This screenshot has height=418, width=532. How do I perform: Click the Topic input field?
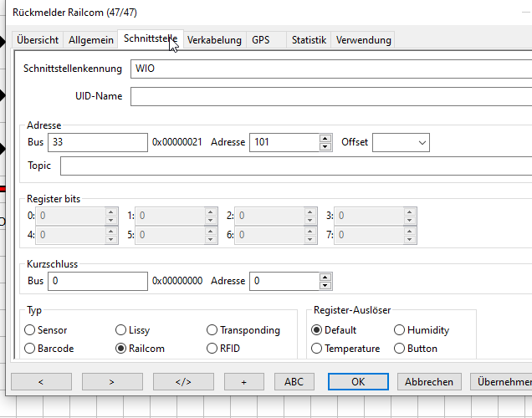(293, 166)
